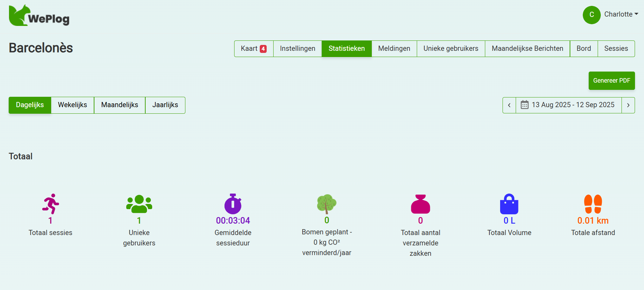Image resolution: width=644 pixels, height=290 pixels.
Task: Click the running person sessions icon
Action: [x=50, y=204]
